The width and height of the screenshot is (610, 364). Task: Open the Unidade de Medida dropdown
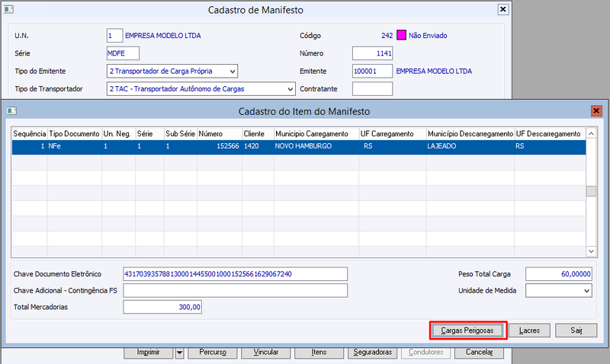[x=586, y=291]
